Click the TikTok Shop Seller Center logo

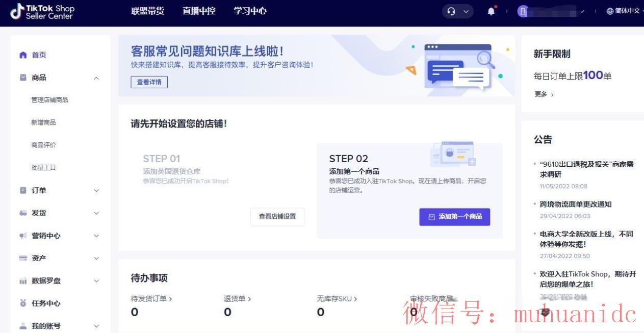pos(42,11)
